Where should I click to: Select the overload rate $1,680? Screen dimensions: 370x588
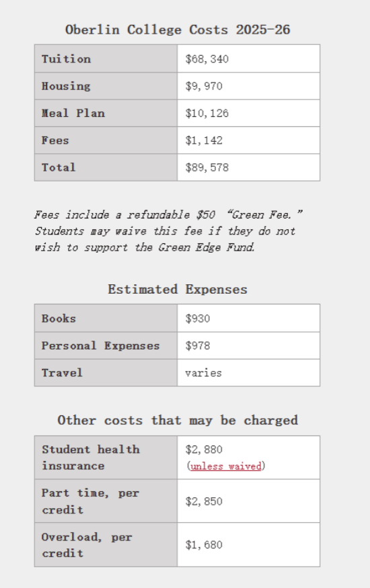(204, 545)
